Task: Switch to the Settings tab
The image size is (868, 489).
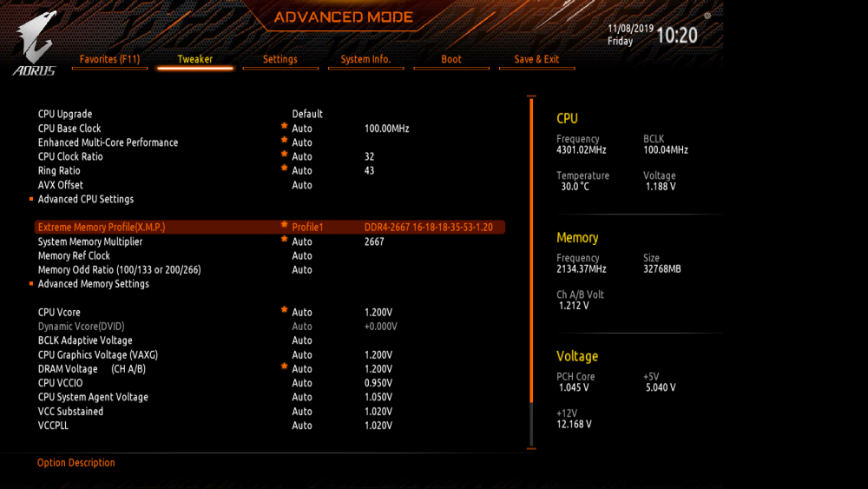Action: pyautogui.click(x=280, y=59)
